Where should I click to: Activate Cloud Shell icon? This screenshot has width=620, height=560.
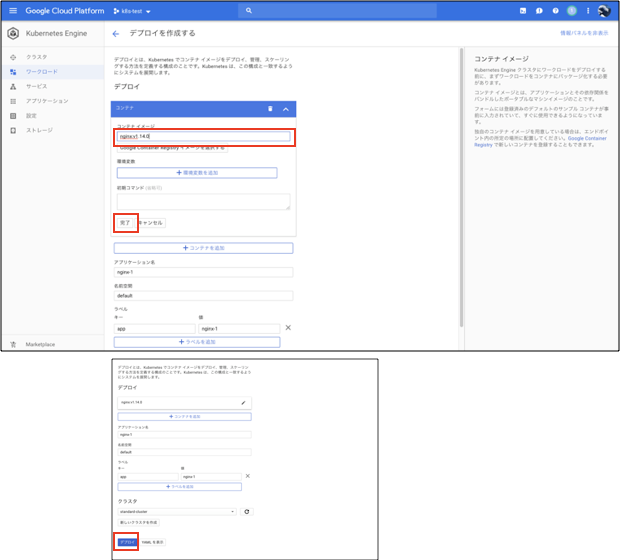(523, 11)
